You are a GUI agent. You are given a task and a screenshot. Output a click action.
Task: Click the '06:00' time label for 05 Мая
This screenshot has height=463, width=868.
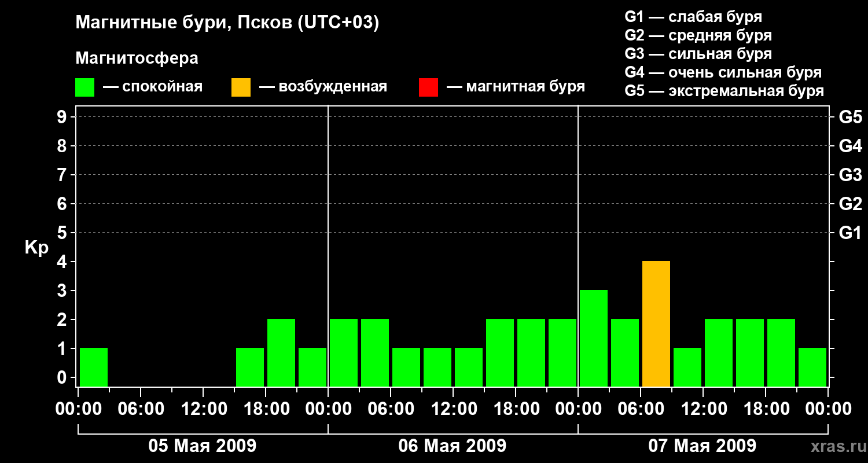click(x=141, y=409)
